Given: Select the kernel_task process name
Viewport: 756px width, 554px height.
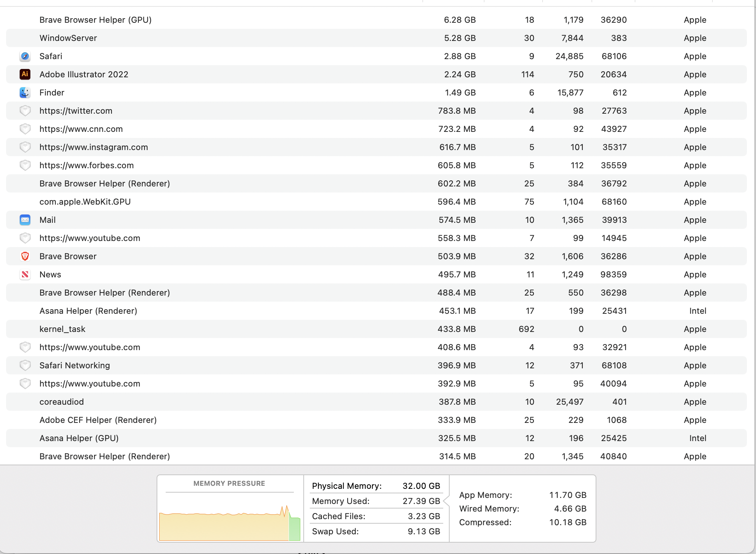Looking at the screenshot, I should (x=62, y=329).
